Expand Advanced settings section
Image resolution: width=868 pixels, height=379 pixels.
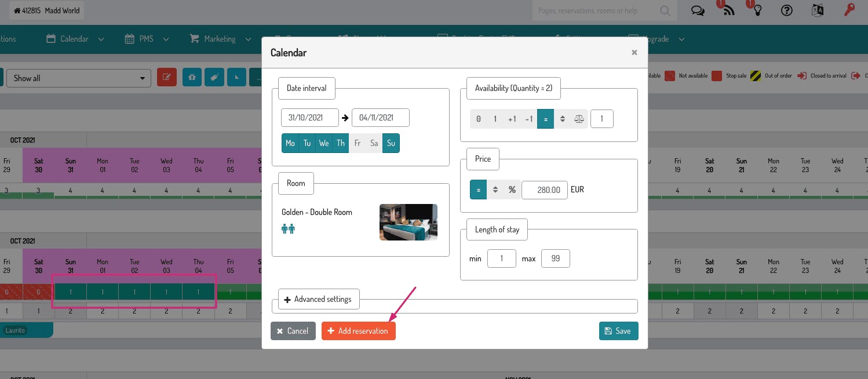319,299
